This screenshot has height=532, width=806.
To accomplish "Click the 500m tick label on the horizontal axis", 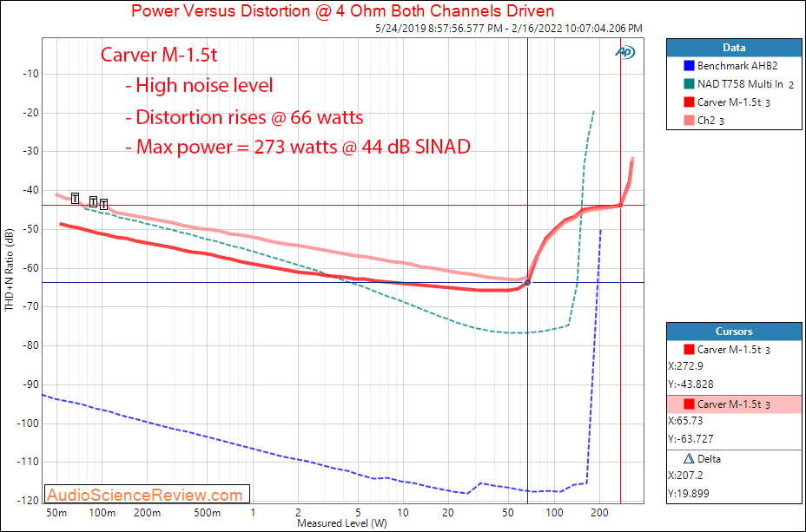I will 207,513.
